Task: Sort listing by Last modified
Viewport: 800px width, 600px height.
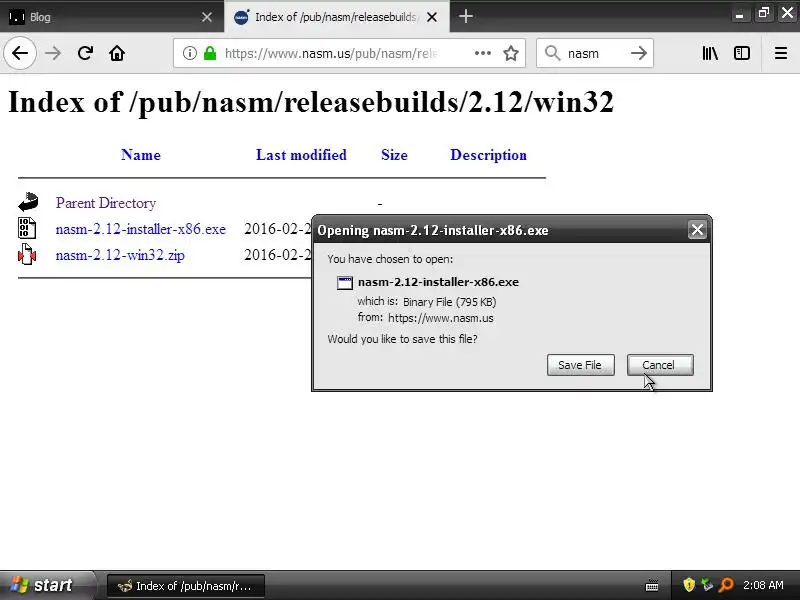Action: coord(301,155)
